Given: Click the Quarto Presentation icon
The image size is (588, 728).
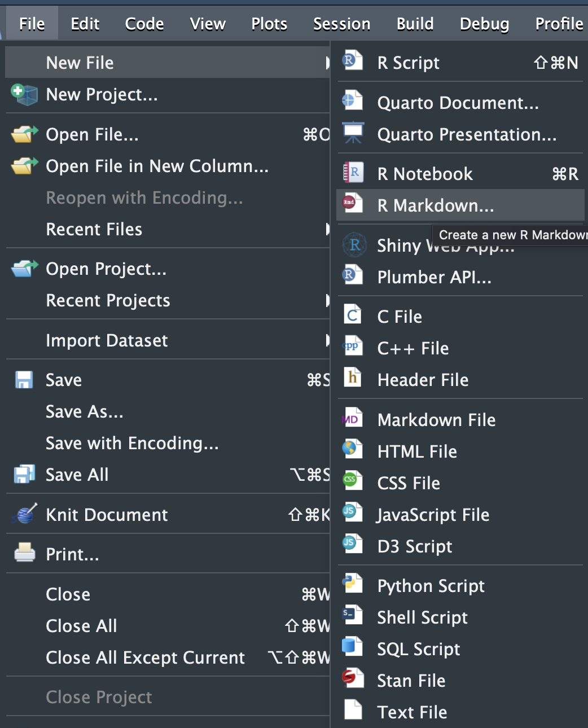Looking at the screenshot, I should pyautogui.click(x=353, y=133).
